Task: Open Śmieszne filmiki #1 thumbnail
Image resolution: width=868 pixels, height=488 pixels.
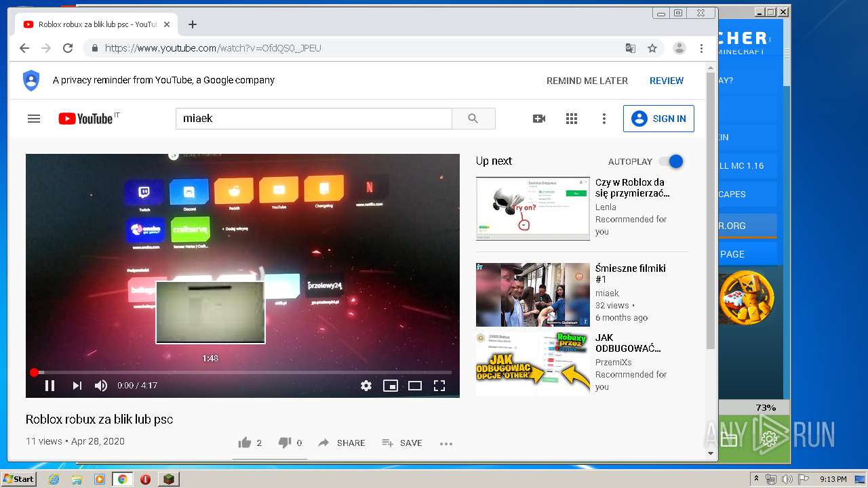Action: 533,295
